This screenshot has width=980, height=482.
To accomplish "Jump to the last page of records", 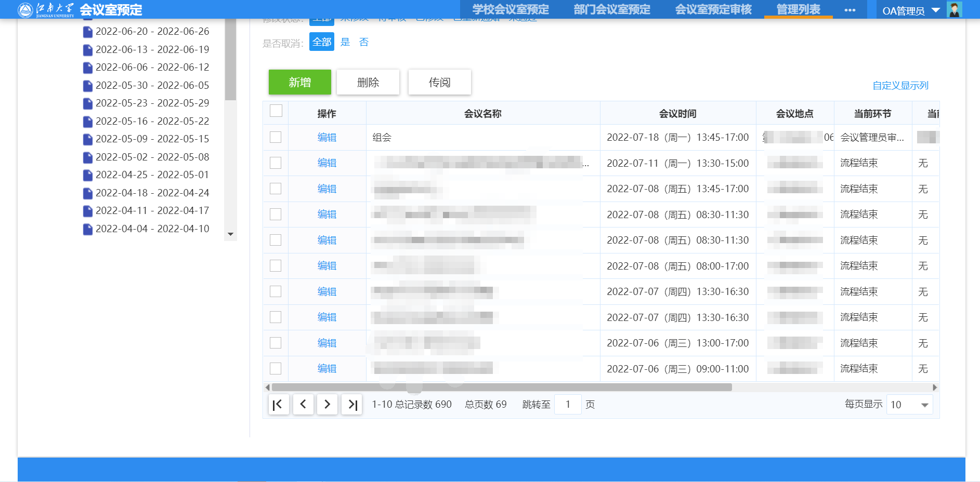I will (x=352, y=405).
